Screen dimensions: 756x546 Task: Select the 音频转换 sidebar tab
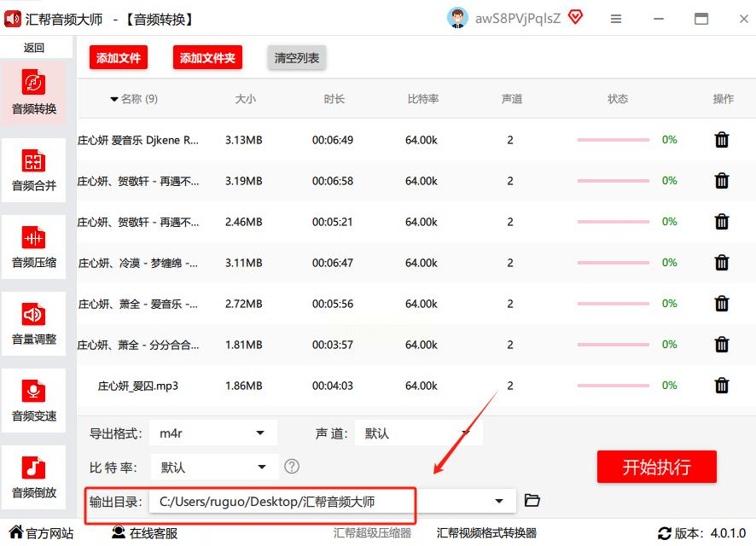pos(34,93)
